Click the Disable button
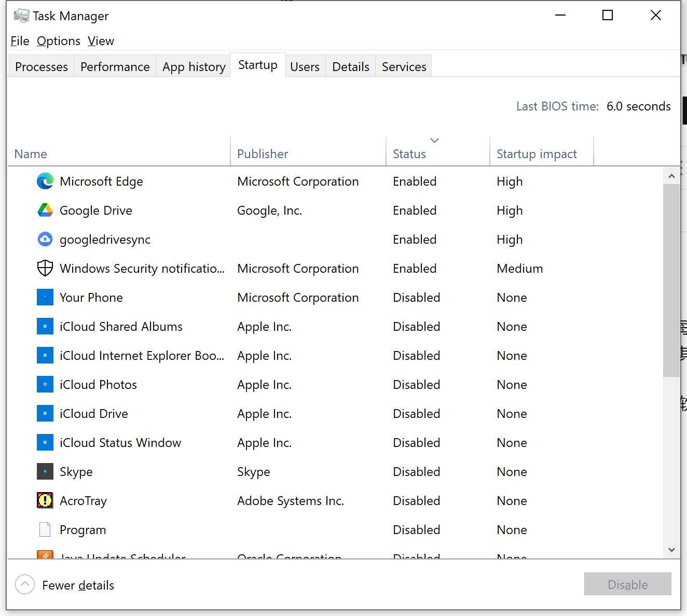Screen dimensions: 687x616 (x=628, y=584)
